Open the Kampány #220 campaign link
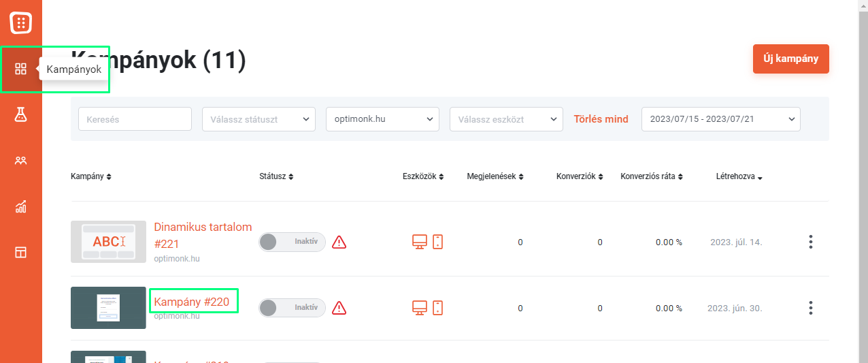The height and width of the screenshot is (363, 868). tap(192, 300)
